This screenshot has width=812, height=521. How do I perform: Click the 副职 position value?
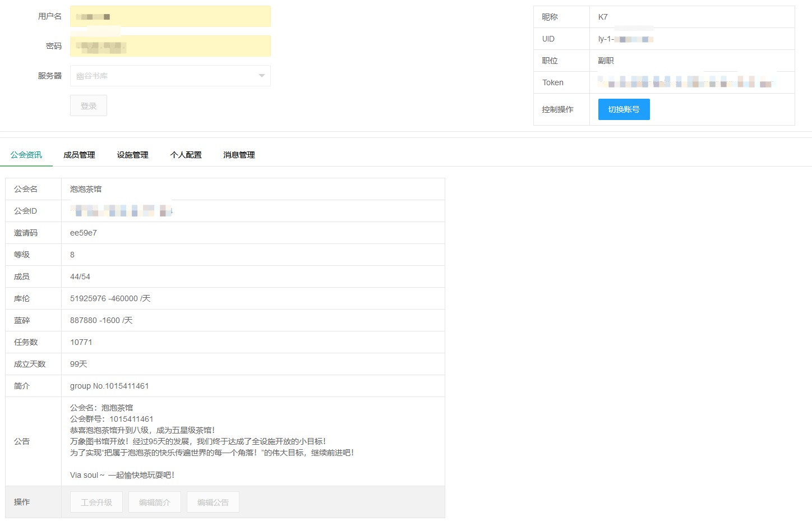coord(606,61)
